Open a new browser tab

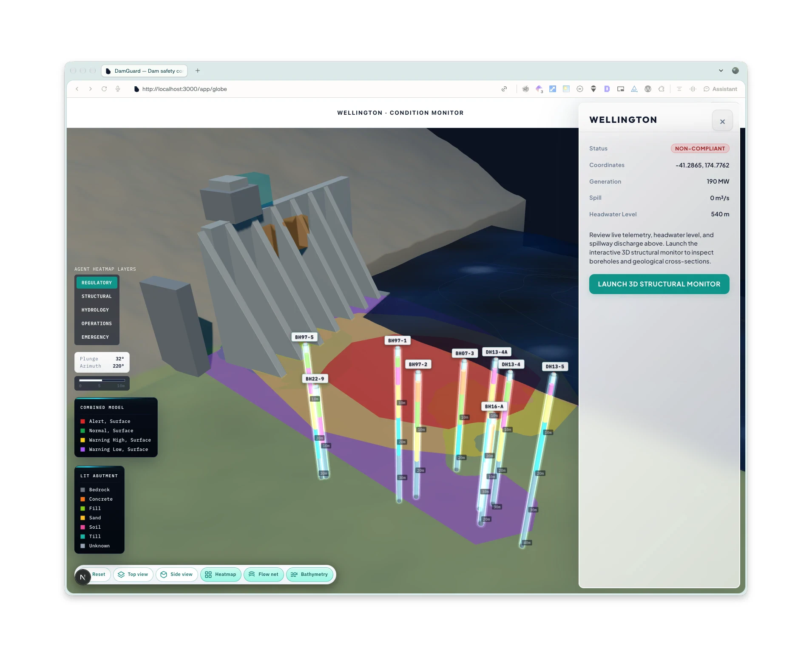point(198,71)
